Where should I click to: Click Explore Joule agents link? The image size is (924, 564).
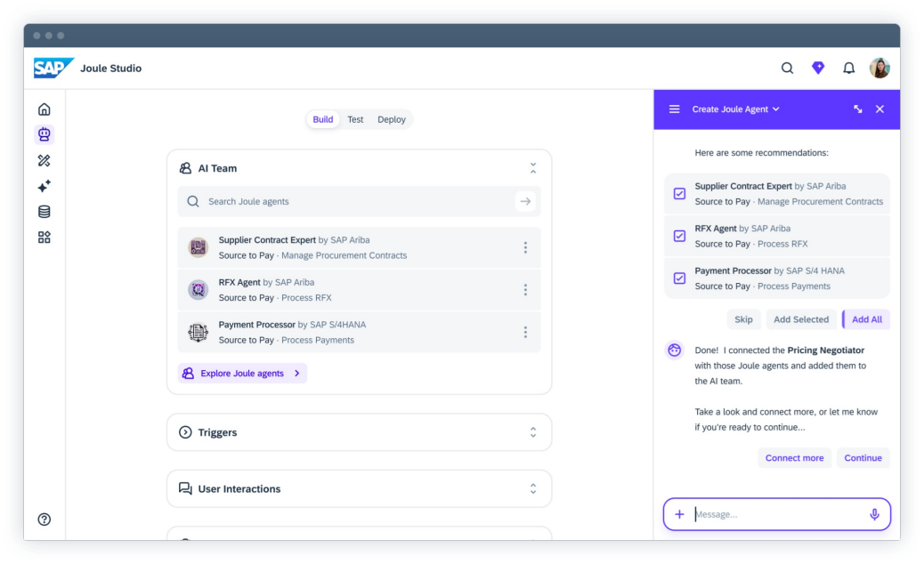coord(243,374)
